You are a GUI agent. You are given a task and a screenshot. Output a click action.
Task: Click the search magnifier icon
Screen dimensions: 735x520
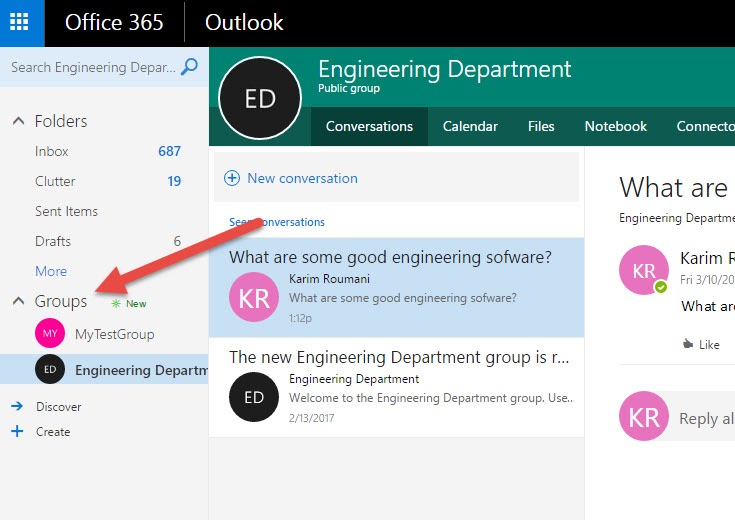[x=189, y=67]
